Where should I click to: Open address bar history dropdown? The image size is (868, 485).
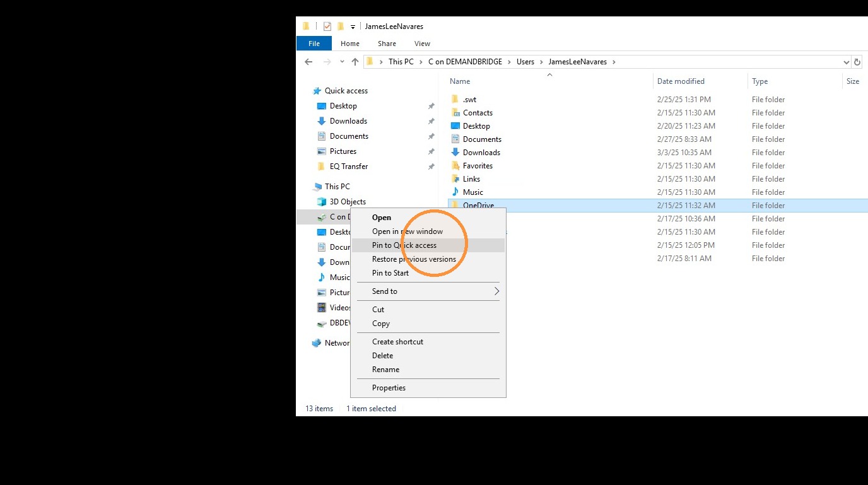[847, 62]
